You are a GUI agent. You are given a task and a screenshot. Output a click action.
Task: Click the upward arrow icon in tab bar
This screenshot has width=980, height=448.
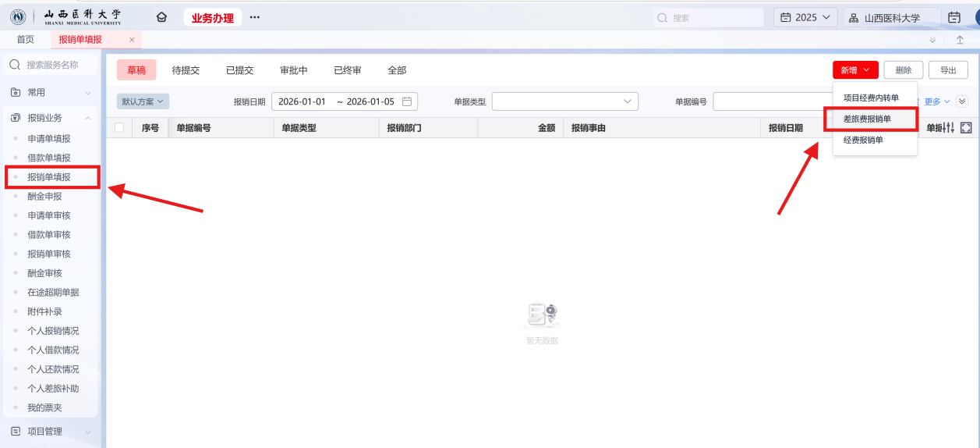coord(960,40)
